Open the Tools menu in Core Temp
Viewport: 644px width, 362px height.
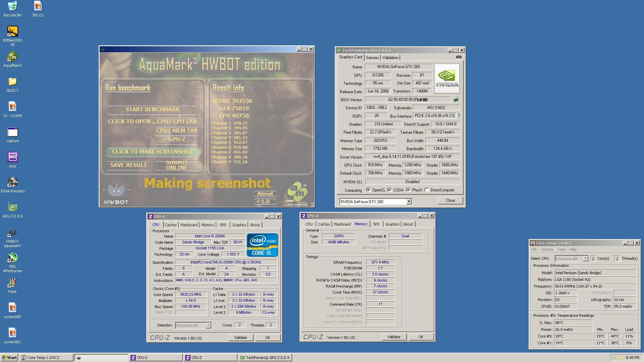561,249
